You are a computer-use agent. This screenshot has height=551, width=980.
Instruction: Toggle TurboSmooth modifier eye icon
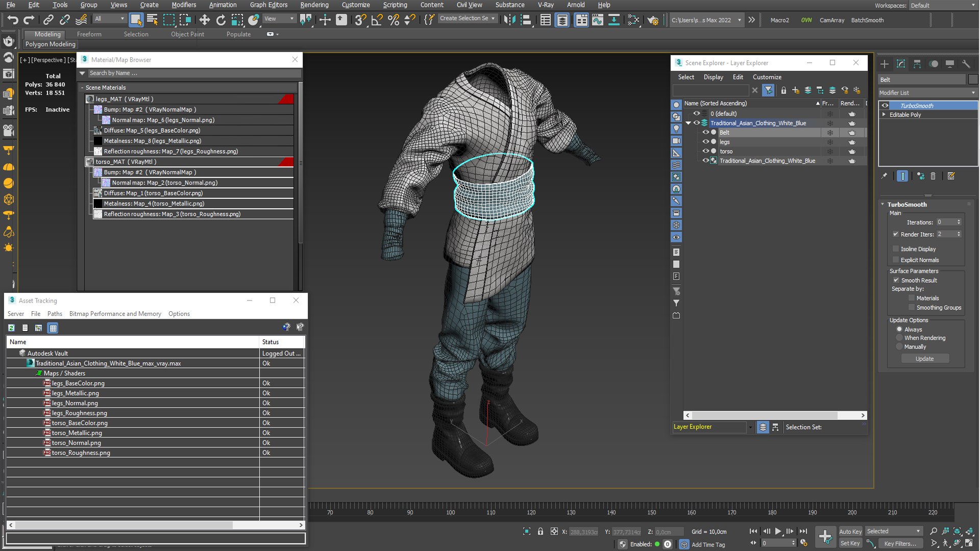[885, 106]
